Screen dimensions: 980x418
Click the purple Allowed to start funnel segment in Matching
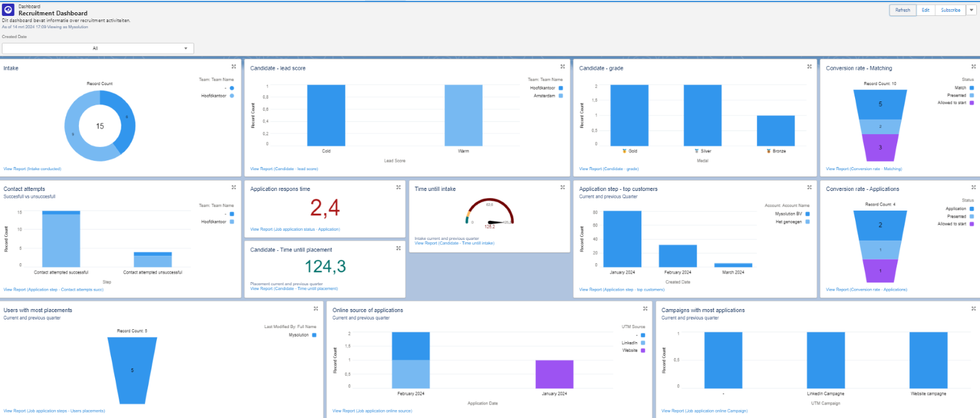point(880,147)
